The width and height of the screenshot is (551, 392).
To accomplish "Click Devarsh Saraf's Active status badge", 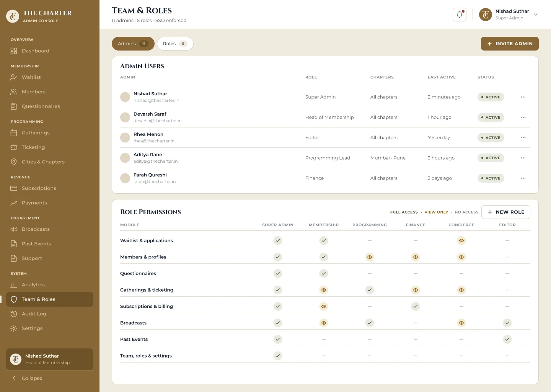I will coord(491,118).
